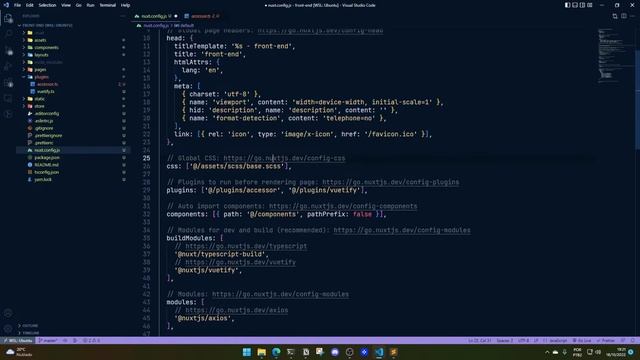Open the Edit menu
This screenshot has width=640, height=360.
coord(30,5)
